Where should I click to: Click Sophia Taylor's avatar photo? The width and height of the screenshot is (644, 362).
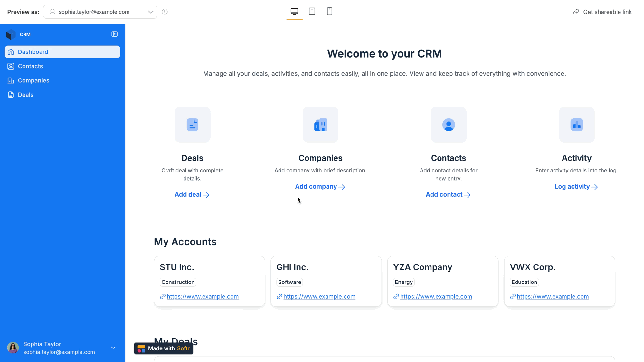pyautogui.click(x=13, y=348)
